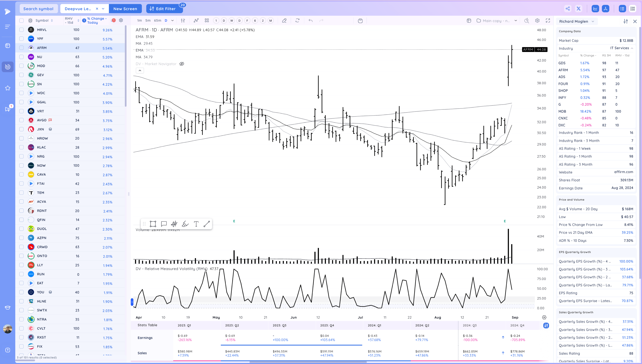
Task: Click the New Screen button
Action: [125, 9]
